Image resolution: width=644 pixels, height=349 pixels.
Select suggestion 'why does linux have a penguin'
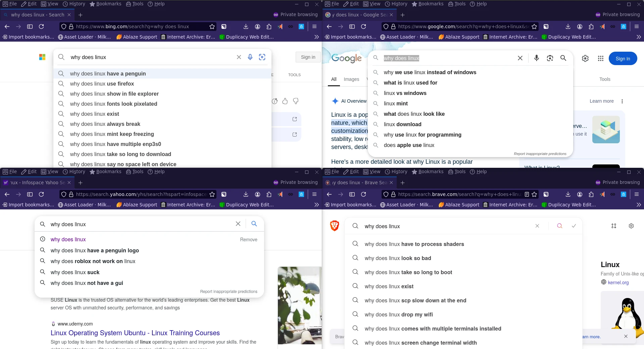[x=162, y=73]
